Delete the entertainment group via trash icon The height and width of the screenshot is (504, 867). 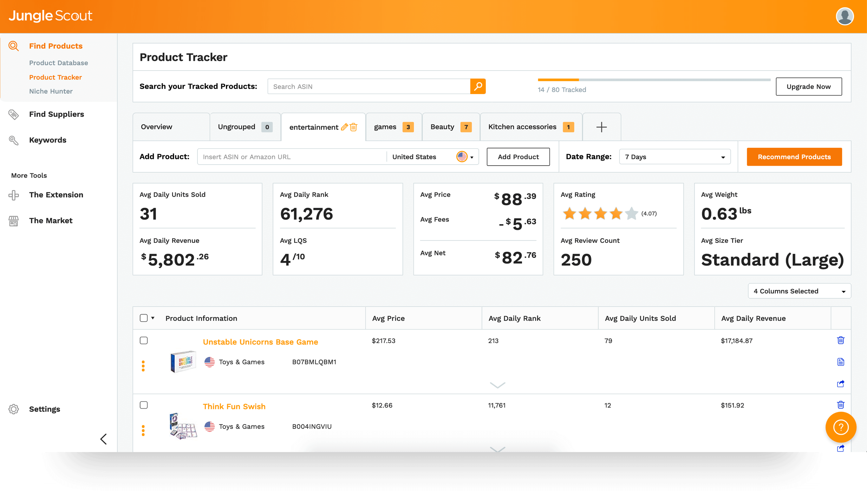tap(353, 127)
